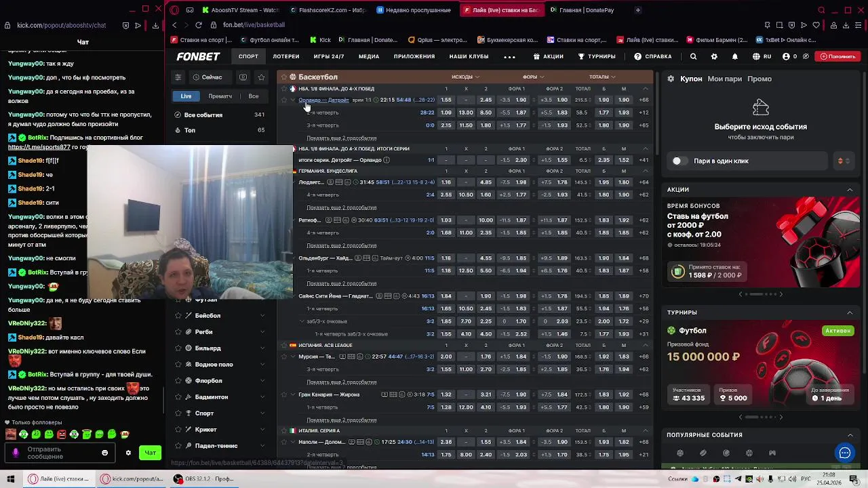Image resolution: width=868 pixels, height=488 pixels.
Task: Collapse the ТУРНИРЫ panel
Action: tap(850, 312)
